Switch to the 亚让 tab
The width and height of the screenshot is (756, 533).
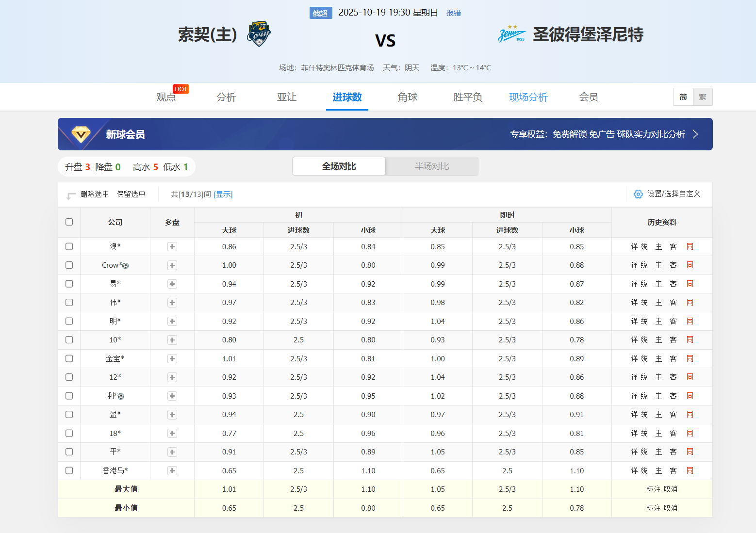point(287,97)
